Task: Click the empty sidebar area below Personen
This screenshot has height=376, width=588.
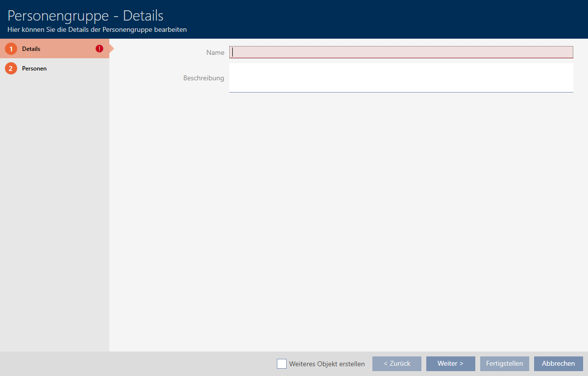Action: pyautogui.click(x=54, y=211)
